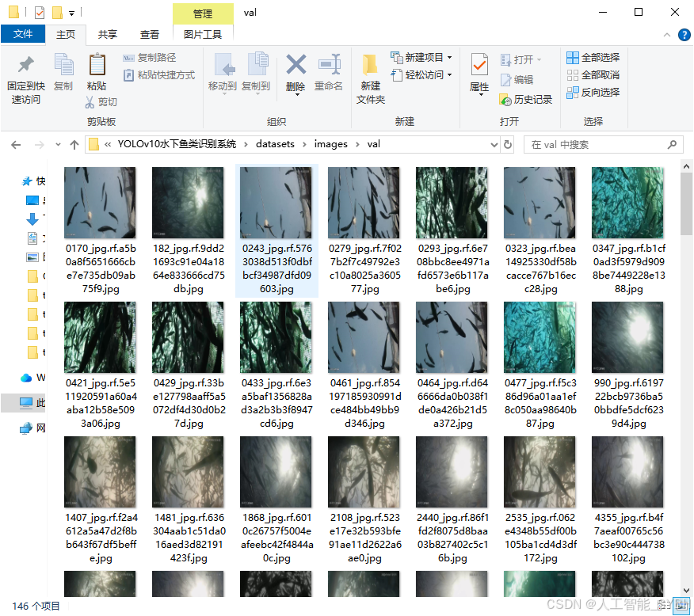Click the Manage contextual tab
The width and height of the screenshot is (694, 616).
pos(203,13)
